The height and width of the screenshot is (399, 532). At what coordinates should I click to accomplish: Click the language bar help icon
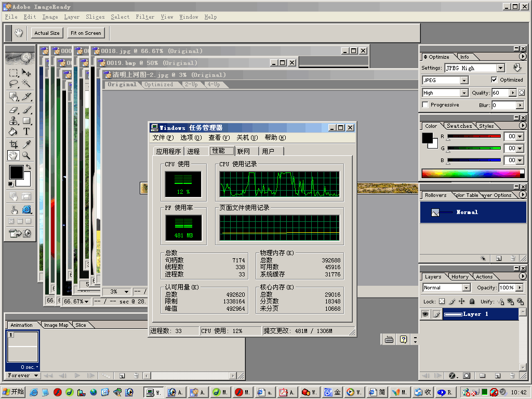403,340
